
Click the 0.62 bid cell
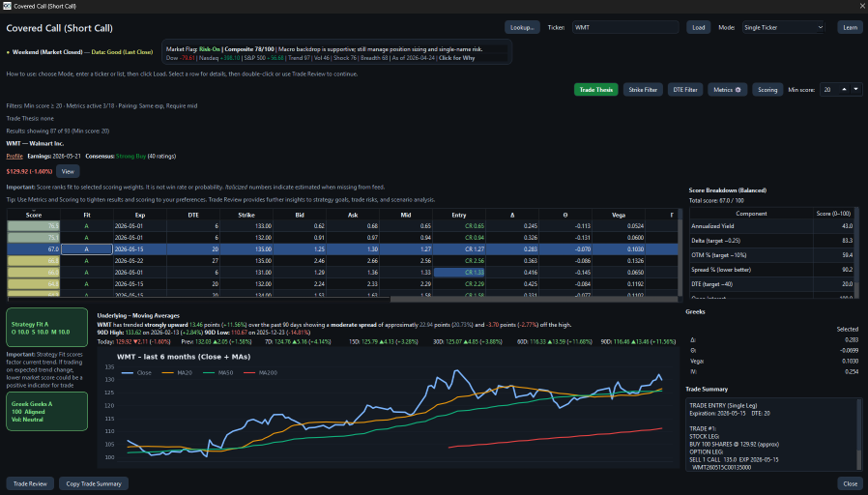tap(300, 226)
